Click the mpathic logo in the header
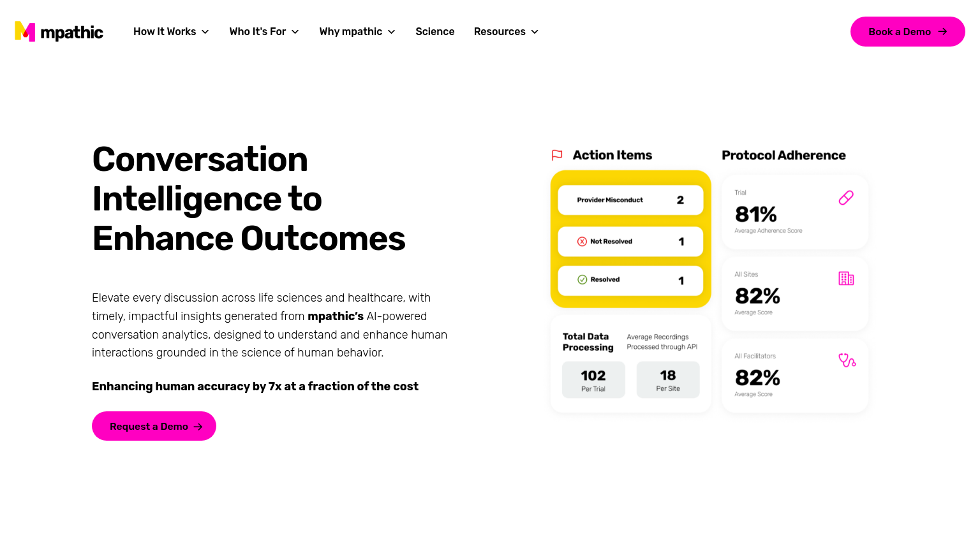The height and width of the screenshot is (551, 980). [x=59, y=32]
